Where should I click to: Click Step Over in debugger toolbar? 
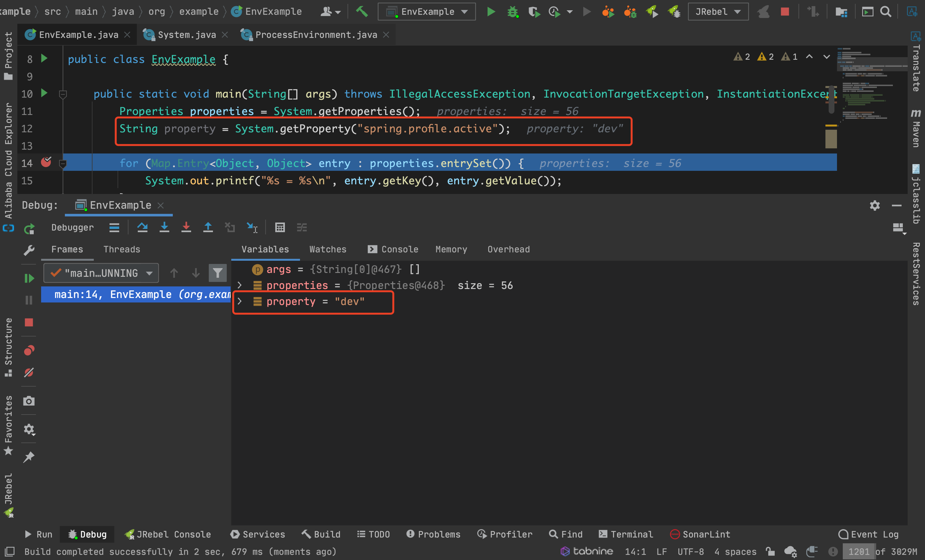coord(142,227)
